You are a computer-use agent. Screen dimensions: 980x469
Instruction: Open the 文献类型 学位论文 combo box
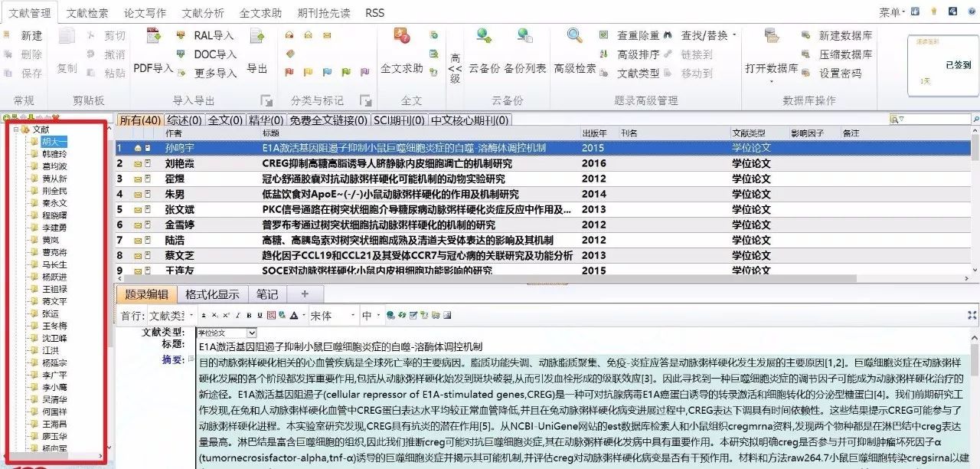tap(227, 333)
